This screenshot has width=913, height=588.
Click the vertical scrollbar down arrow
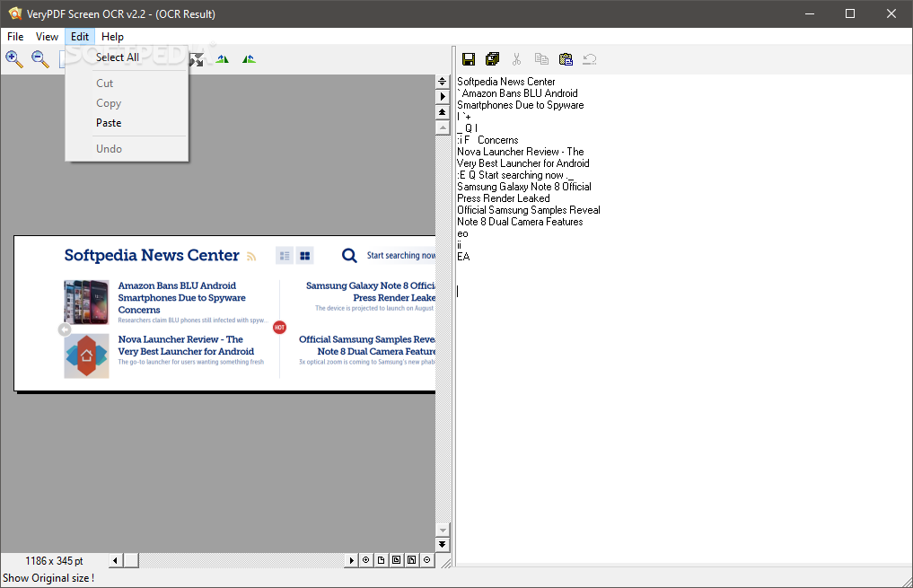point(442,530)
